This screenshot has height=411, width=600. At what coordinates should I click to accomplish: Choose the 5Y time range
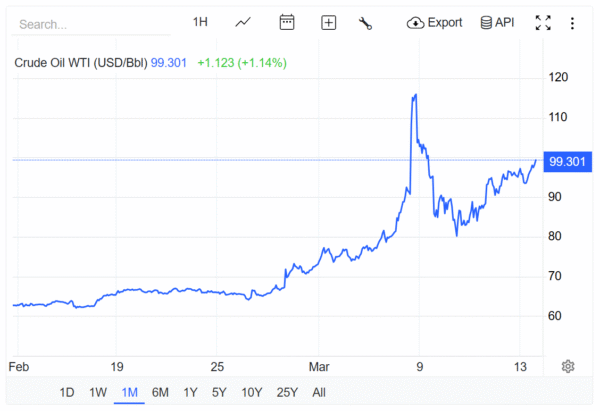pyautogui.click(x=219, y=392)
